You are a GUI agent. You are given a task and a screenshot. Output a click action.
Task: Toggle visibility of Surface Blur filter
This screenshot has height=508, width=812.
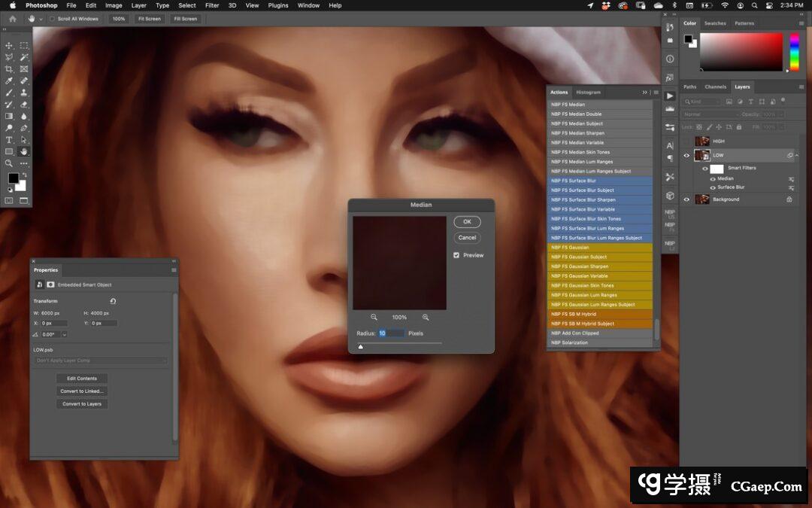coord(713,187)
